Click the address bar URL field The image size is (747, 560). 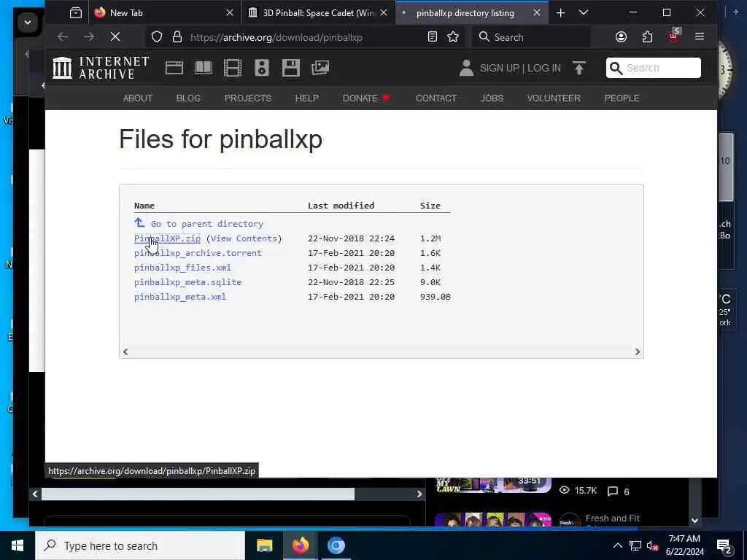coord(305,36)
